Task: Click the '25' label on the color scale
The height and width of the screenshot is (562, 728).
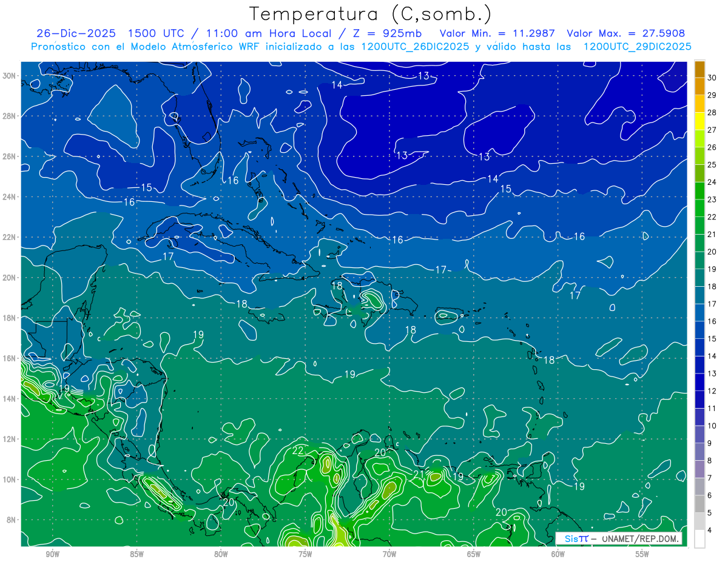Action: point(712,164)
